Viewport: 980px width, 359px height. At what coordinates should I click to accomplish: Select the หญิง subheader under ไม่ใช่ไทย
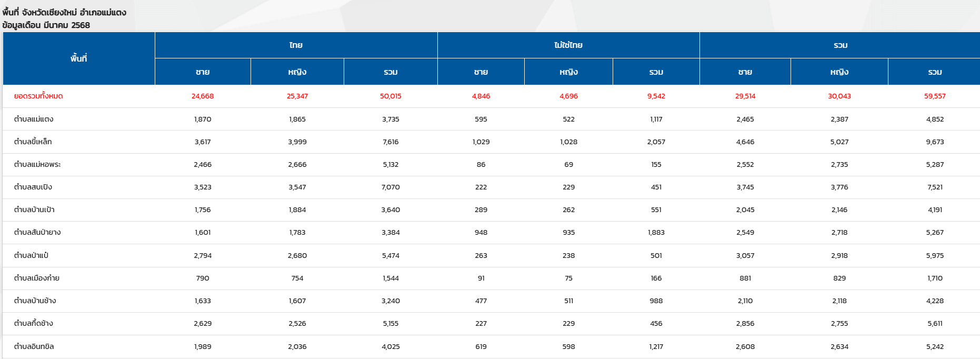pyautogui.click(x=568, y=72)
